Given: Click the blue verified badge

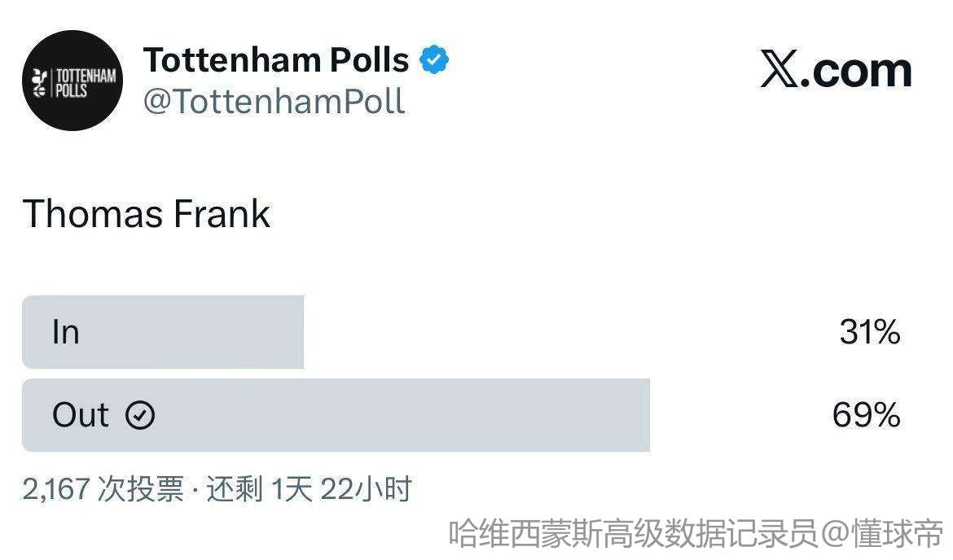Looking at the screenshot, I should coord(434,59).
